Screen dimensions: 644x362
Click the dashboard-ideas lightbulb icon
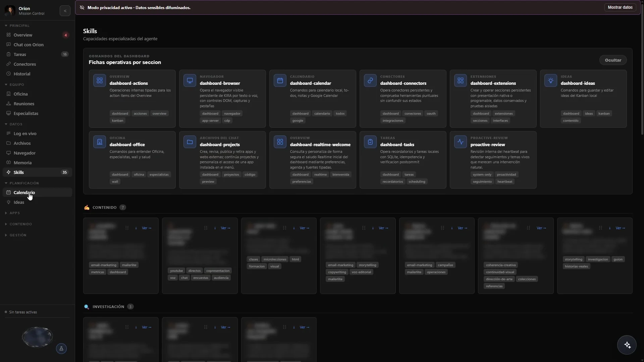coord(551,80)
